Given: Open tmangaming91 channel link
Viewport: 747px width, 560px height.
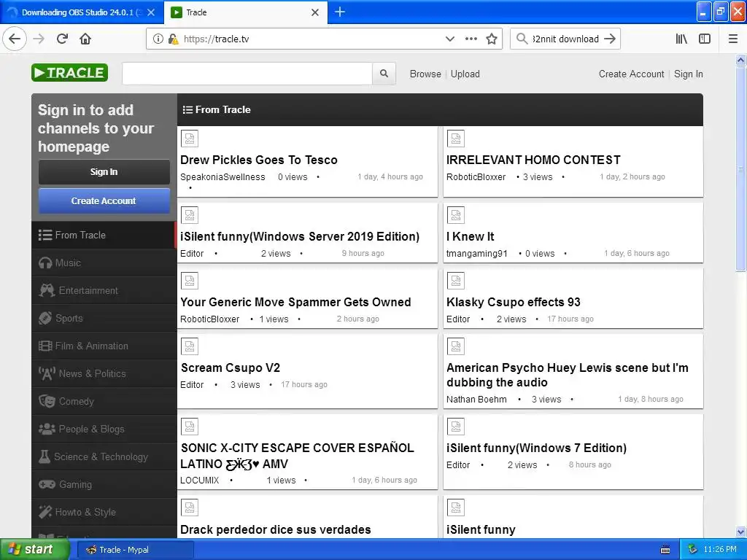Looking at the screenshot, I should 477,254.
